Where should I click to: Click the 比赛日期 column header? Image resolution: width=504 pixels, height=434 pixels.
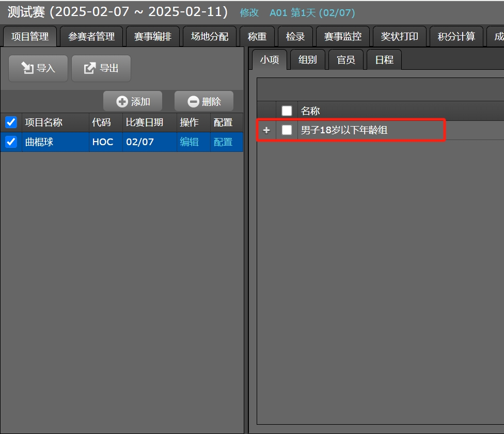(x=145, y=122)
